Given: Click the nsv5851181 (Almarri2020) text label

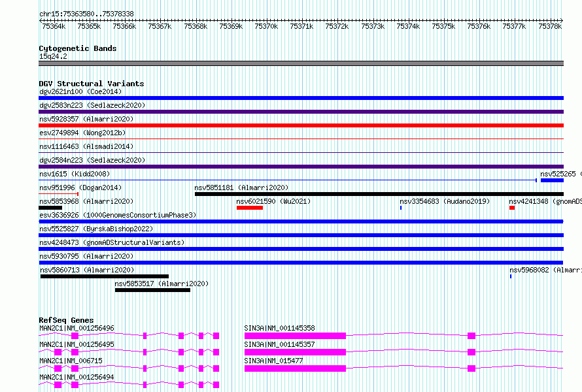Looking at the screenshot, I should pyautogui.click(x=241, y=188).
